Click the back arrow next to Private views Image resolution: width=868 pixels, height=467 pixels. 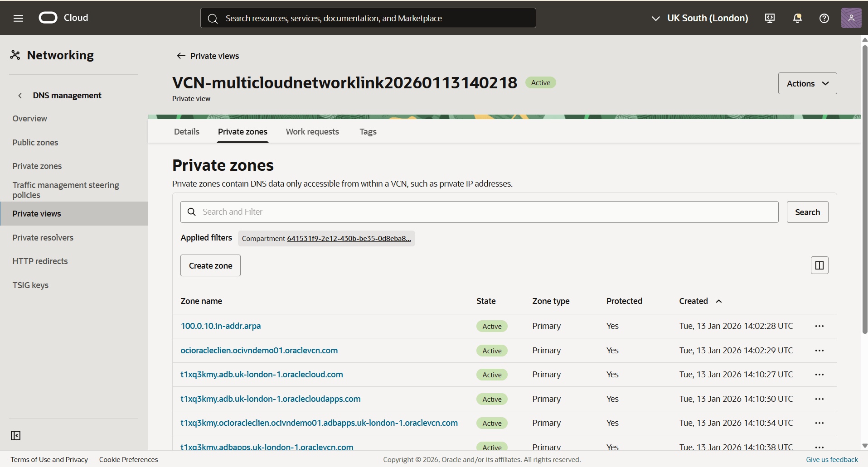181,56
